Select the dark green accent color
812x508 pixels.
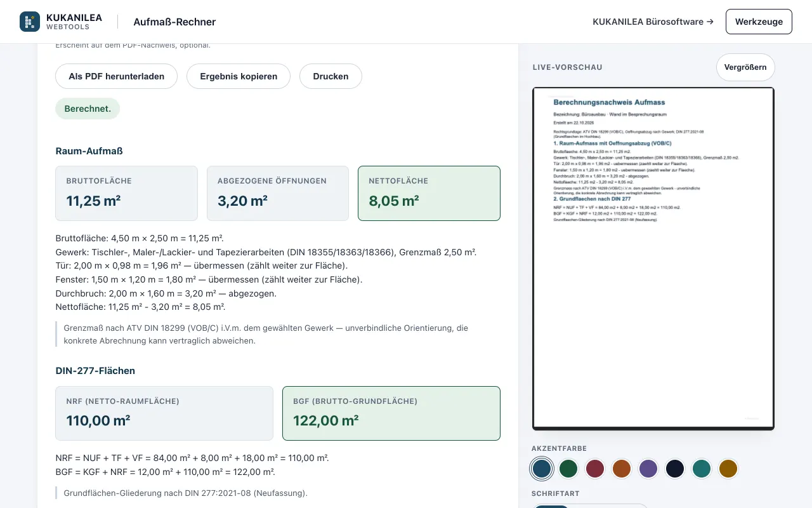[568, 469]
